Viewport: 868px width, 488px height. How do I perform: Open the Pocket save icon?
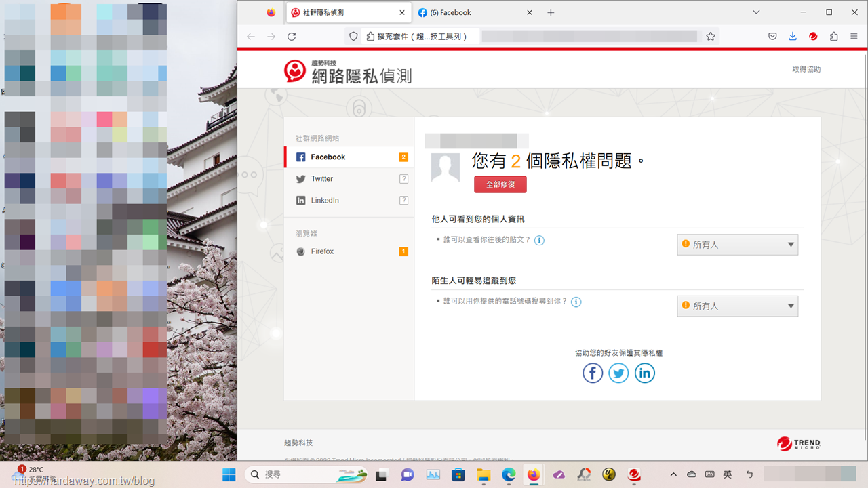772,37
